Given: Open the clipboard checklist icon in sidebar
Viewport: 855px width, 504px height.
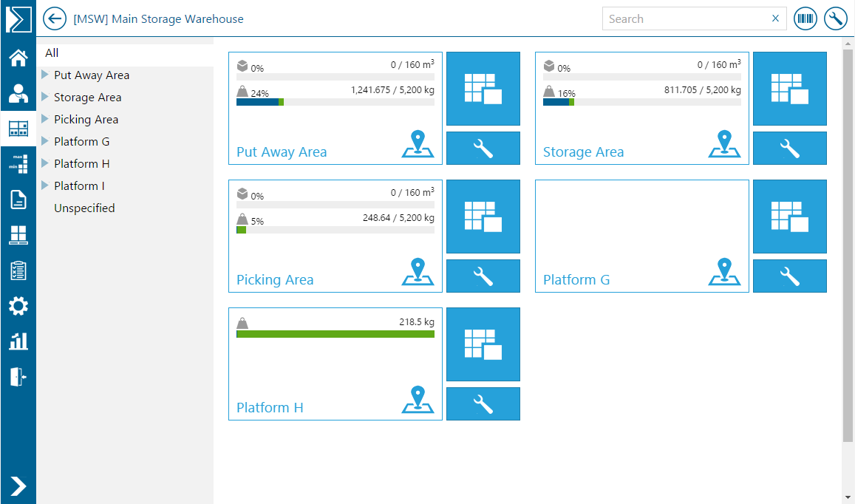Looking at the screenshot, I should tap(18, 270).
